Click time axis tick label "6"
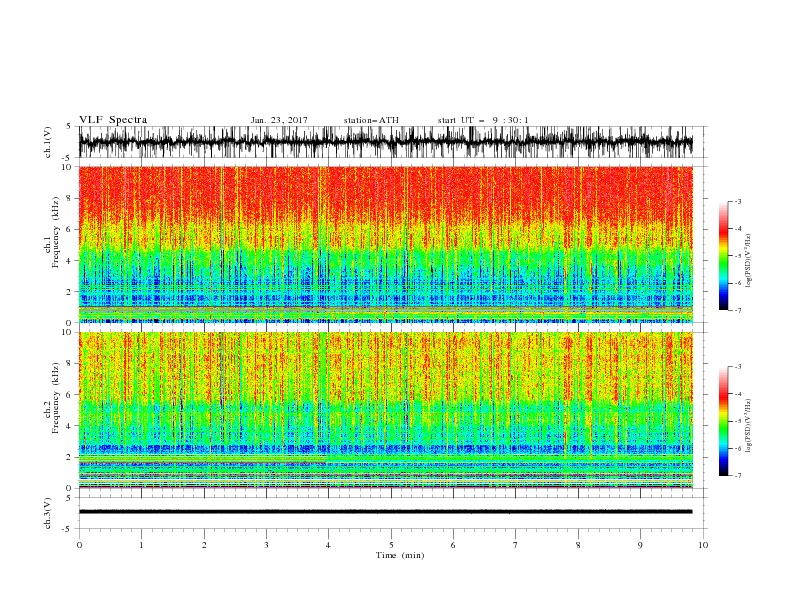 [x=453, y=545]
